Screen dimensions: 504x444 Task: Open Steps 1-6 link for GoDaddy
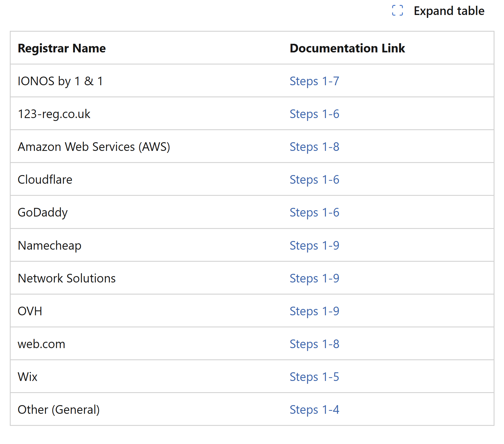click(x=314, y=212)
